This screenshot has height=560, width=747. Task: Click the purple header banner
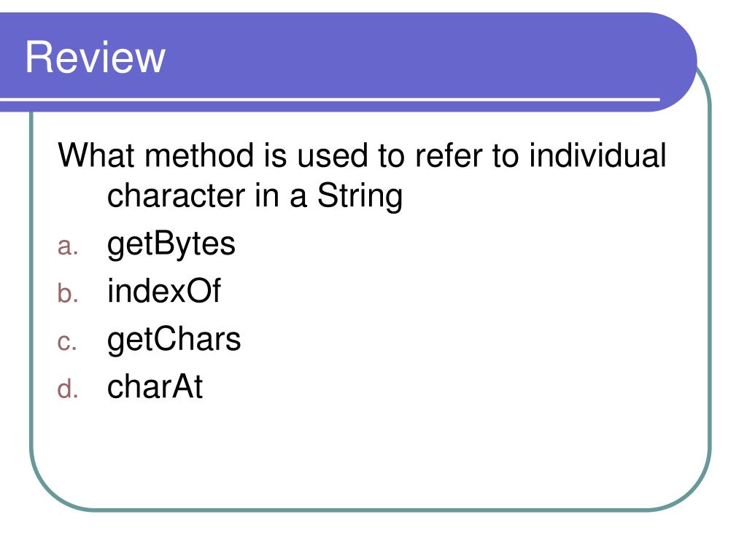(348, 62)
